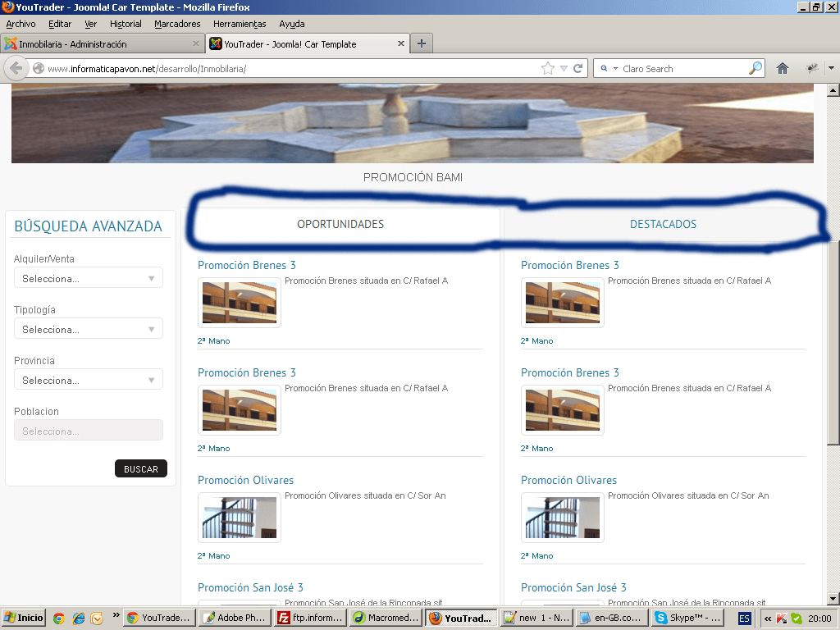Expand the Alquiler/Venta dropdown
The width and height of the screenshot is (840, 630).
pos(89,278)
